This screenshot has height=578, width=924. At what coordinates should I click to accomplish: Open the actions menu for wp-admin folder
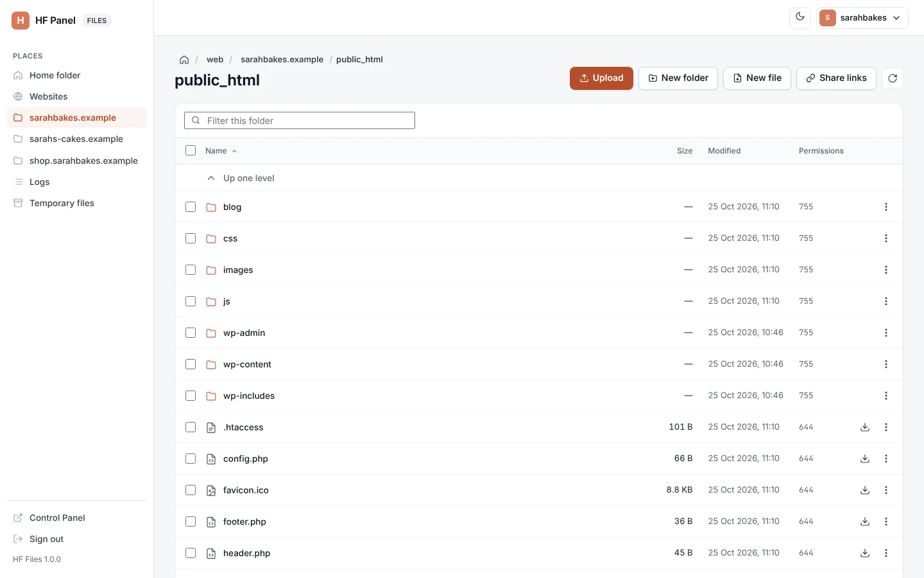886,333
